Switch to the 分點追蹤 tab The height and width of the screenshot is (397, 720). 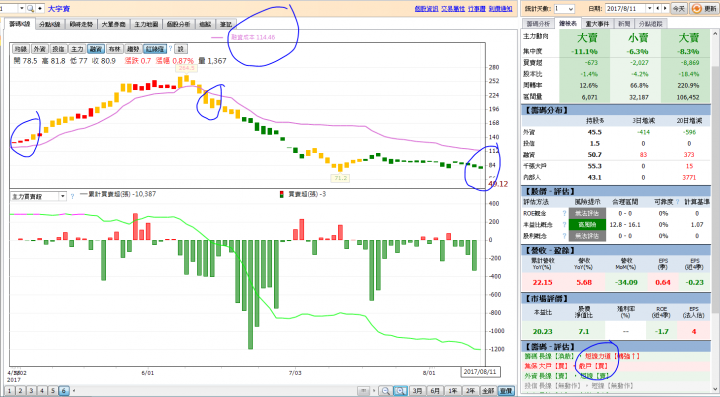click(650, 24)
